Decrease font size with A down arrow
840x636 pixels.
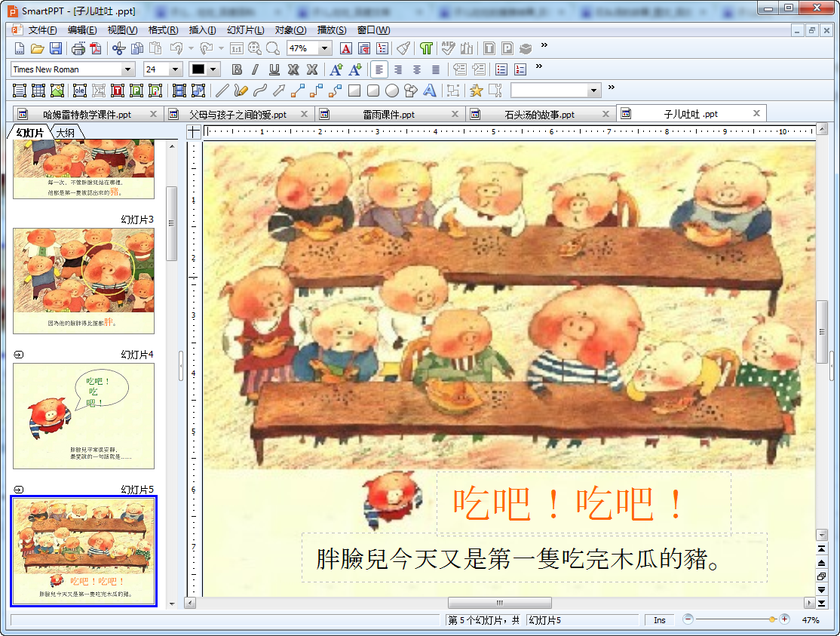(x=354, y=69)
